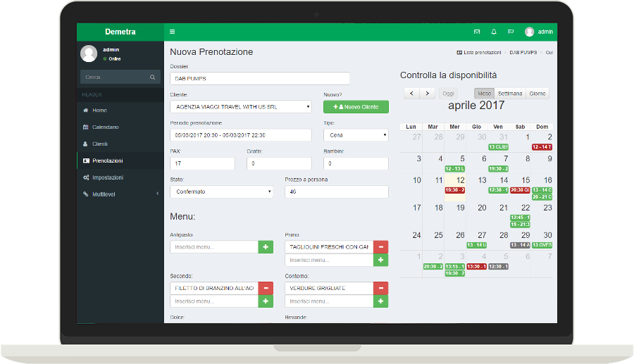
Task: Remove the Verdure Grigliate contorno entry
Action: pos(381,288)
